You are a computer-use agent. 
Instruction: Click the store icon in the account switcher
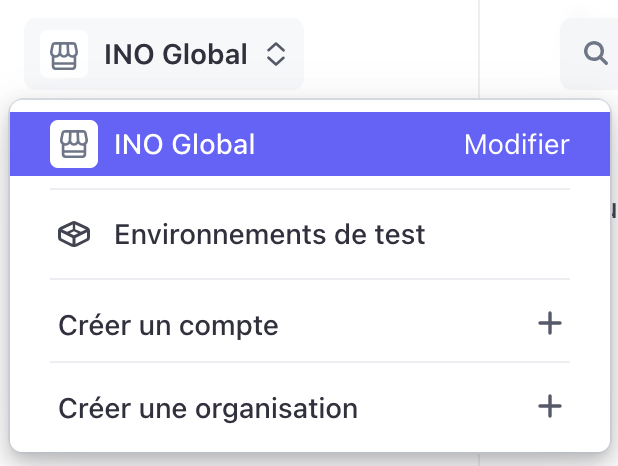(x=64, y=54)
